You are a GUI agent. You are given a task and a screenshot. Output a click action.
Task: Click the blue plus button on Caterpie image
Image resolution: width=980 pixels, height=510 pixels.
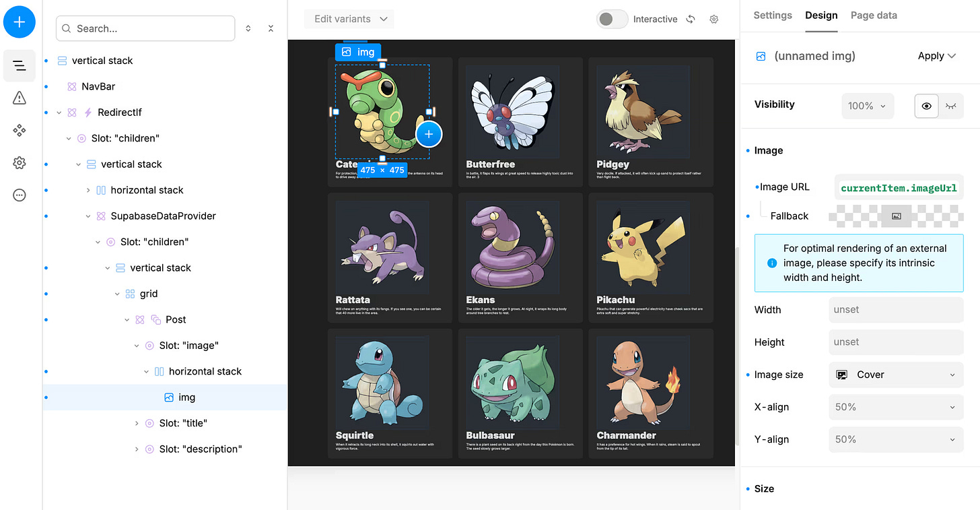tap(429, 134)
